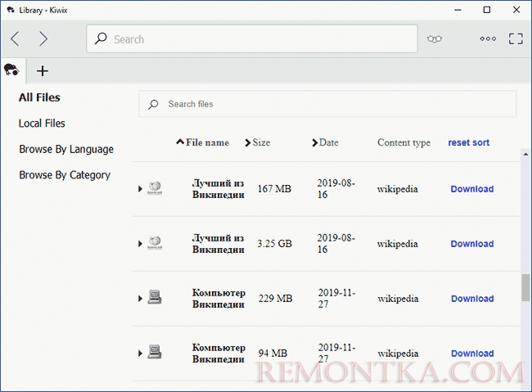Click the 94 MB size value
The image size is (532, 392).
[273, 354]
